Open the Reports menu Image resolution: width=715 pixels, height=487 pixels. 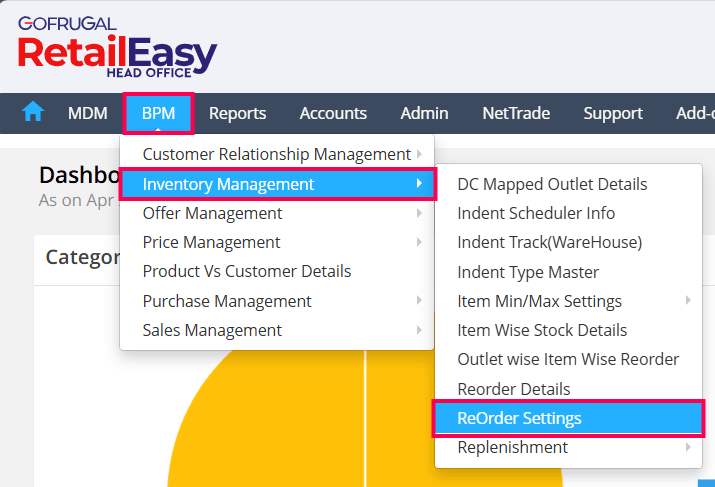click(238, 113)
